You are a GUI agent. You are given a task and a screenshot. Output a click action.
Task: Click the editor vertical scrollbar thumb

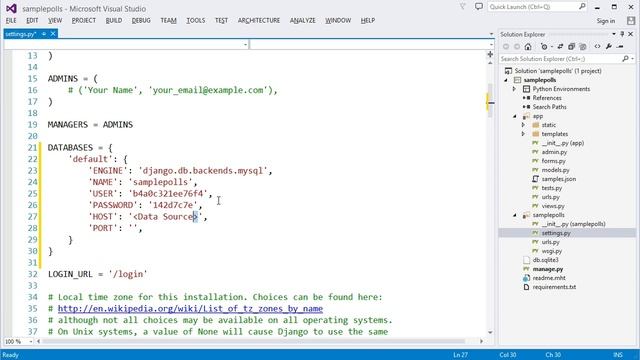(490, 100)
